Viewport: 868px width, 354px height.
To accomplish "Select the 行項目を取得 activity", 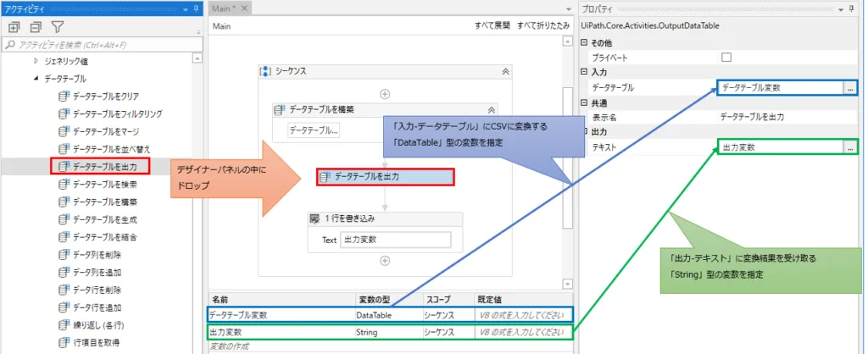I will pos(89,342).
